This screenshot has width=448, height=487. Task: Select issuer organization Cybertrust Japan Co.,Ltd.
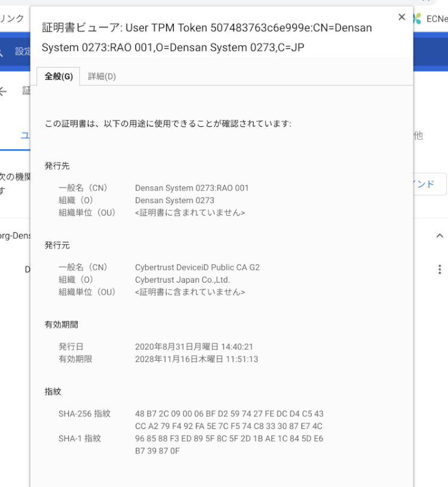click(182, 280)
